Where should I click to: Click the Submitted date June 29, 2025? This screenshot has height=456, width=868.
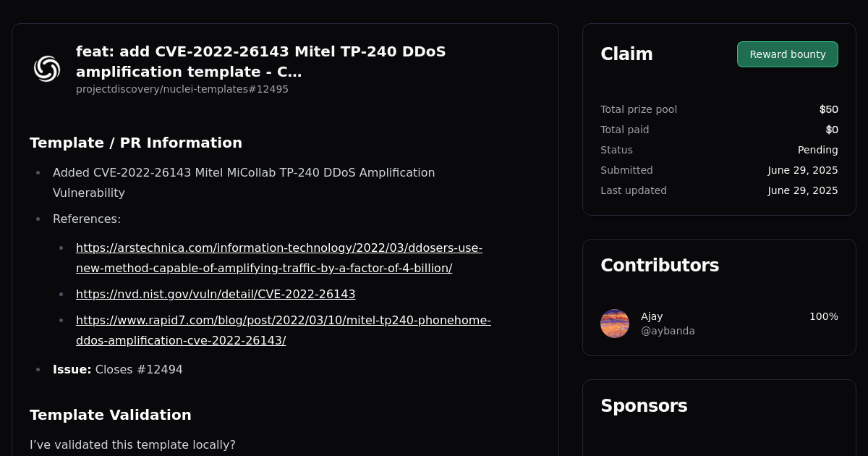pos(803,170)
